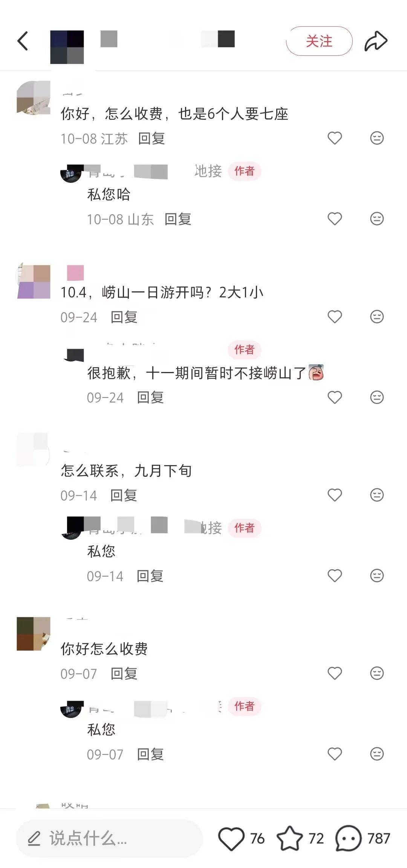Like the 十一期间暂时不接崂山了 reply
This screenshot has width=407, height=868.
point(335,397)
